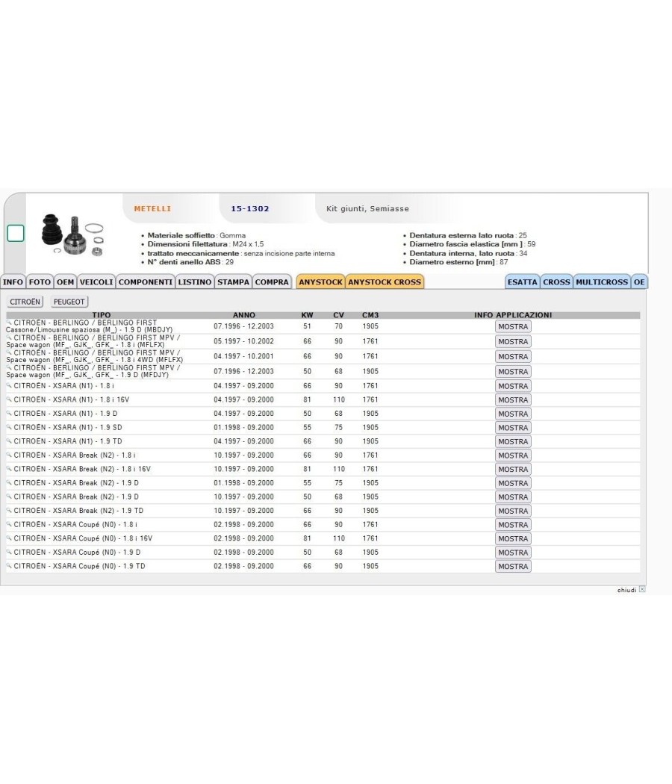The height and width of the screenshot is (784, 672).
Task: Click MOSTRA for Berlingo 1.9 D (MBDJY)
Action: (x=513, y=326)
